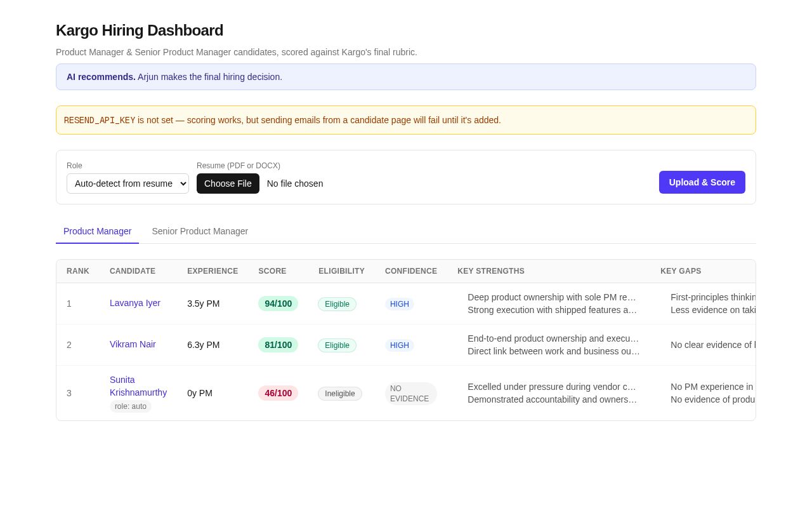Click the NO EVIDENCE confidence badge

(x=410, y=394)
